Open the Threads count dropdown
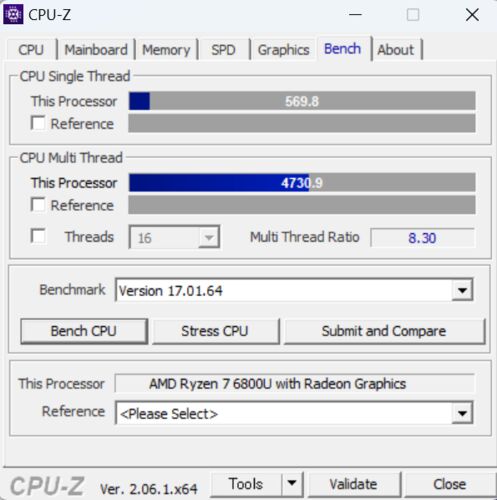Viewport: 497px width, 500px height. point(174,237)
